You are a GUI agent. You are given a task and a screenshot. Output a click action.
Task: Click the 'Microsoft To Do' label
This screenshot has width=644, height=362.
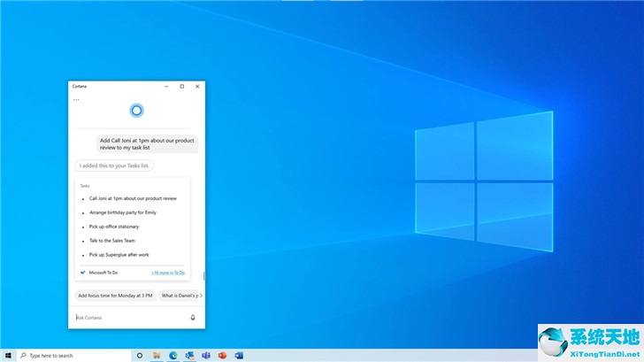(x=103, y=273)
